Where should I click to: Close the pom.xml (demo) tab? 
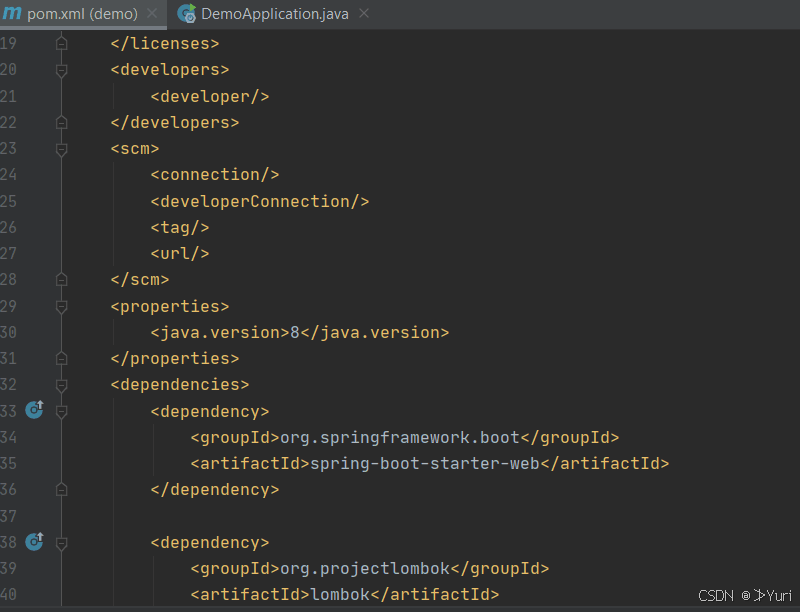point(151,14)
